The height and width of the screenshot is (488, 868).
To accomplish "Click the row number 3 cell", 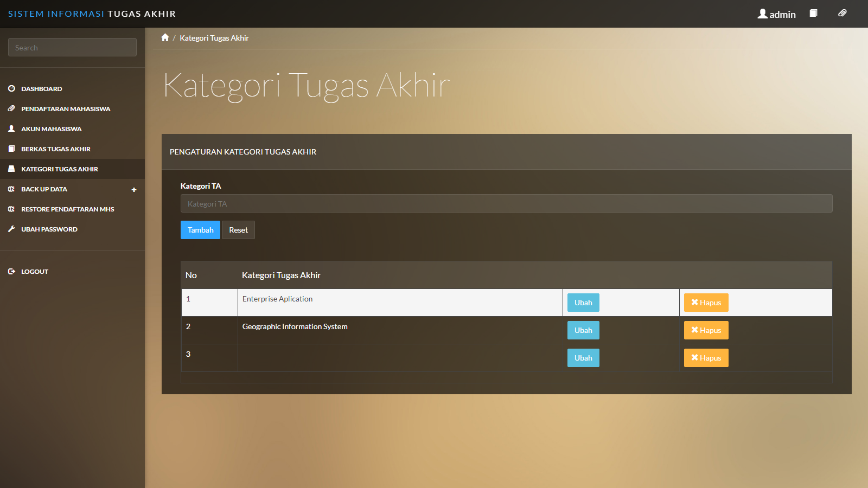I will point(209,358).
